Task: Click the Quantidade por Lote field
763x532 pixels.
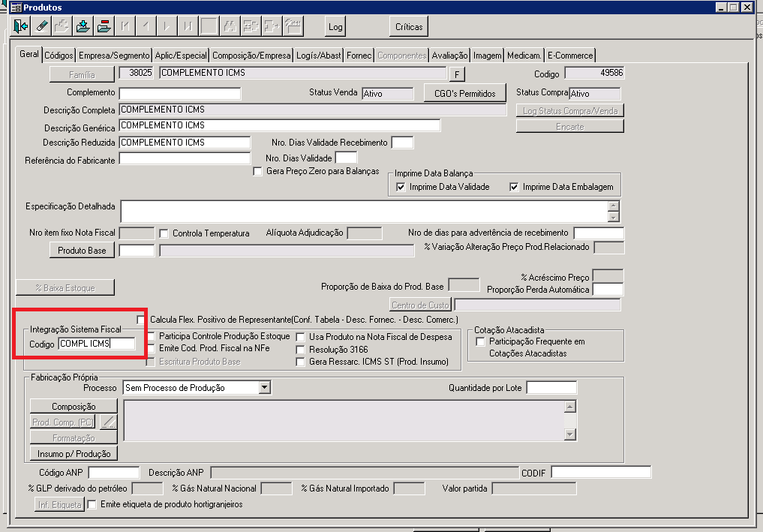Action: [552, 388]
